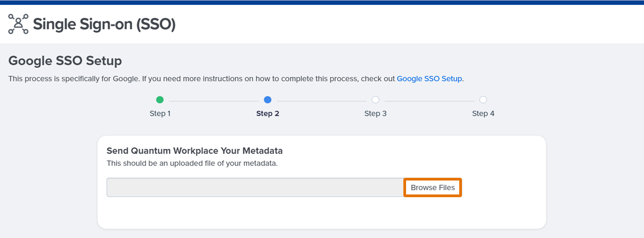Click the blue Step 2 current circle
The height and width of the screenshot is (238, 644).
(268, 100)
